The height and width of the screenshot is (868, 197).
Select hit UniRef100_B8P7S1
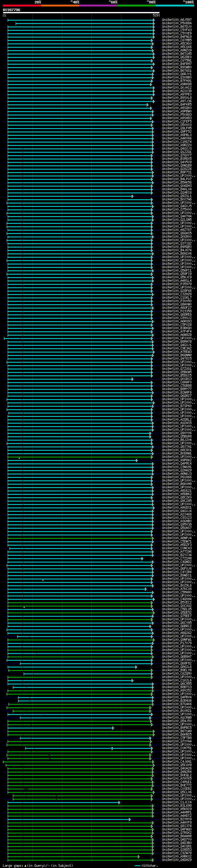(x=177, y=172)
